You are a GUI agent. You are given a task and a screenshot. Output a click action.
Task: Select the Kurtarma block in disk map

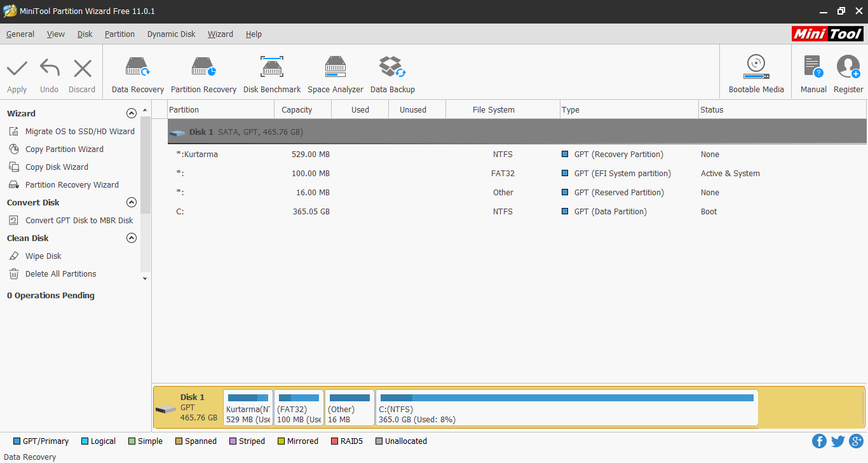(x=248, y=408)
